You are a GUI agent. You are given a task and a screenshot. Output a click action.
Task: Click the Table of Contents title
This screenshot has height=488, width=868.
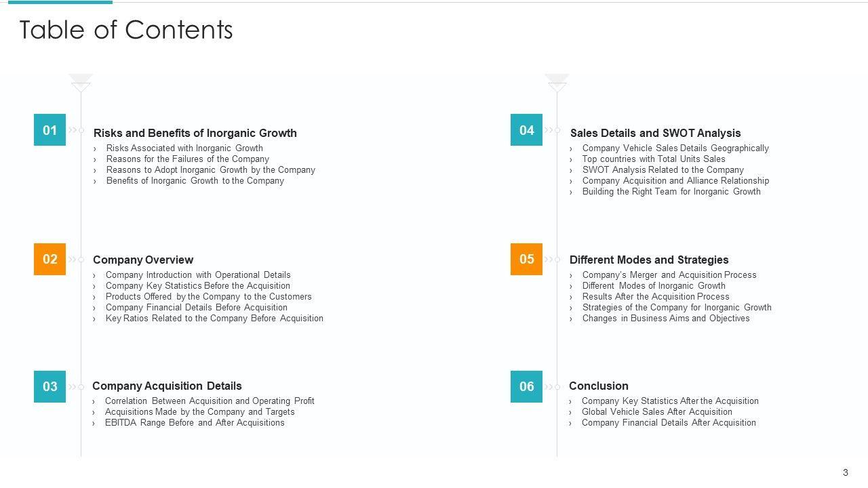(x=126, y=30)
